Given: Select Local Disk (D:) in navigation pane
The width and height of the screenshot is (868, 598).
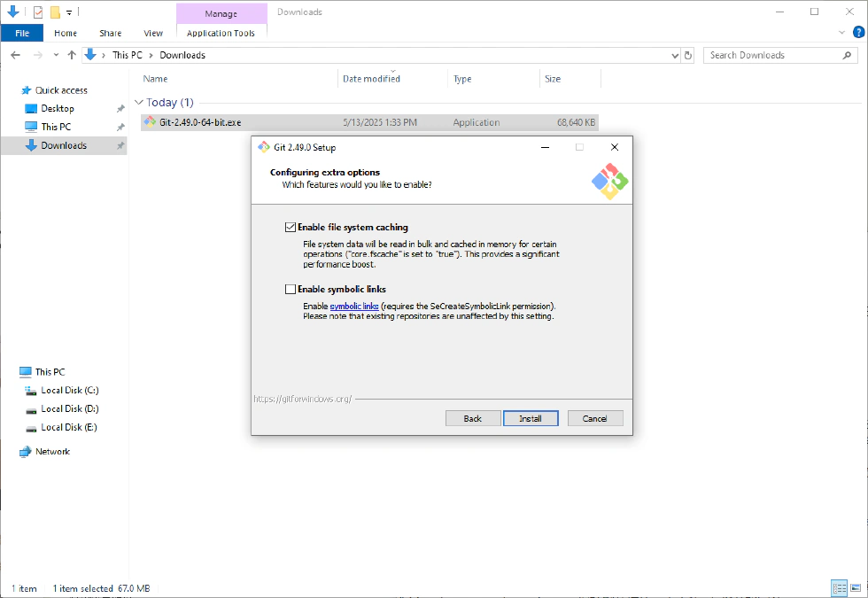Looking at the screenshot, I should [69, 408].
